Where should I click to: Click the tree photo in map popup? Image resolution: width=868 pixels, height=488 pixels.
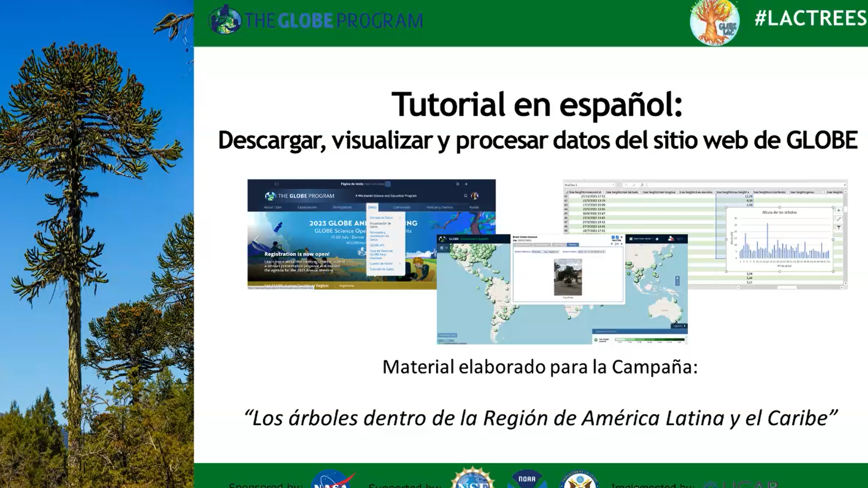(x=568, y=277)
